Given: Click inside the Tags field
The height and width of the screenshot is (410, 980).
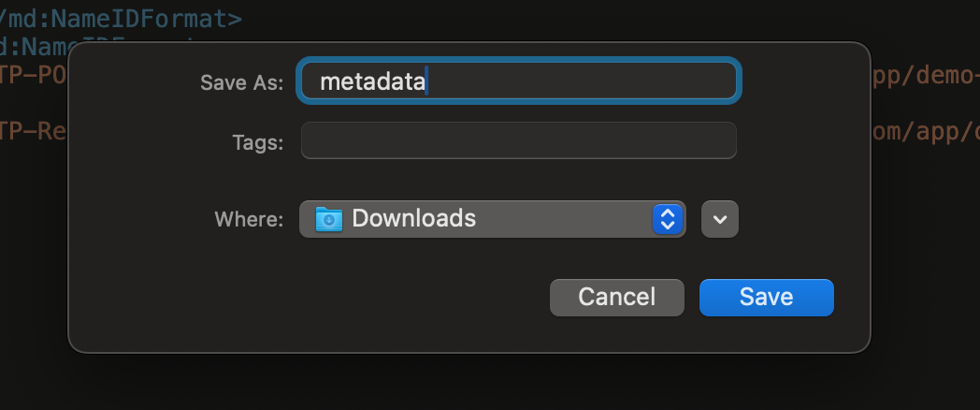Looking at the screenshot, I should 519,140.
